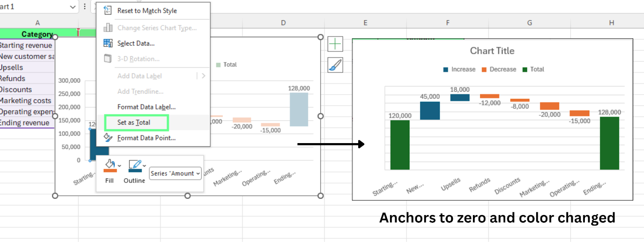Open the Chart Styles paintbrush button
Screen dimensions: 644x242
pos(335,65)
